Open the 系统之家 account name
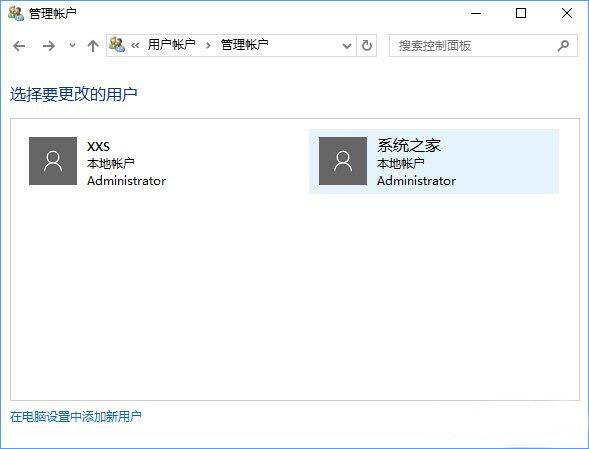Viewport: 589px width, 449px height. click(x=409, y=146)
